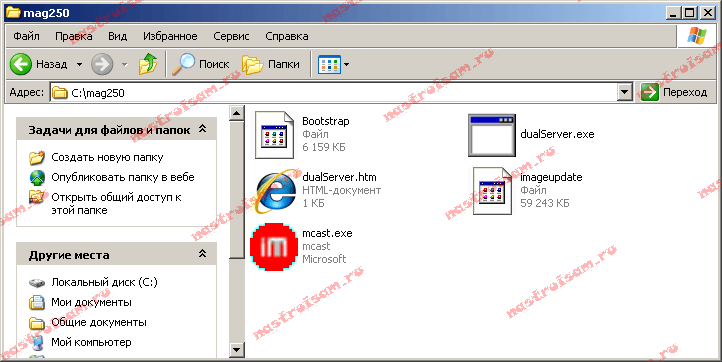The width and height of the screenshot is (722, 362).
Task: Click the dualServer.exe file name
Action: (x=557, y=134)
